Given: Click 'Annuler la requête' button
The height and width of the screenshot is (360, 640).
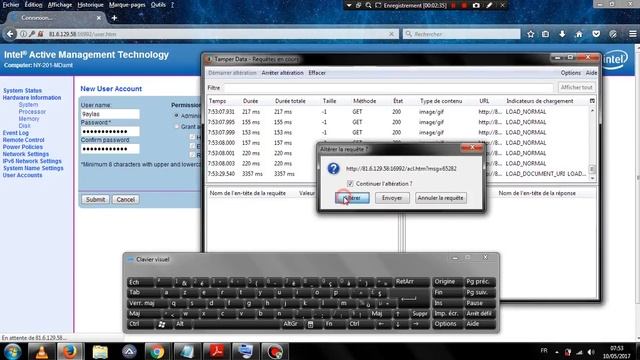Looking at the screenshot, I should coord(440,198).
